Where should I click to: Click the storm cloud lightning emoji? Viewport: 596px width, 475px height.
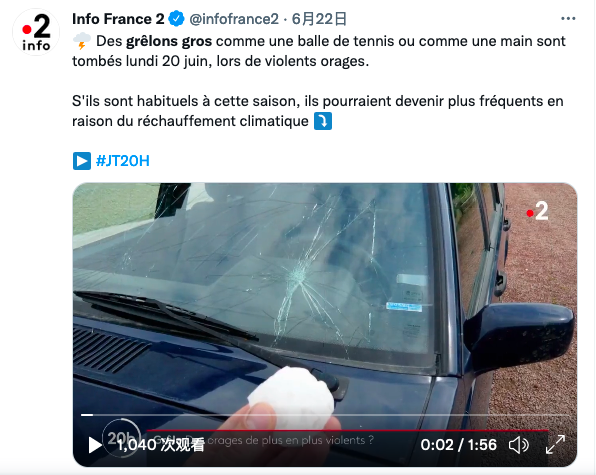(x=82, y=41)
